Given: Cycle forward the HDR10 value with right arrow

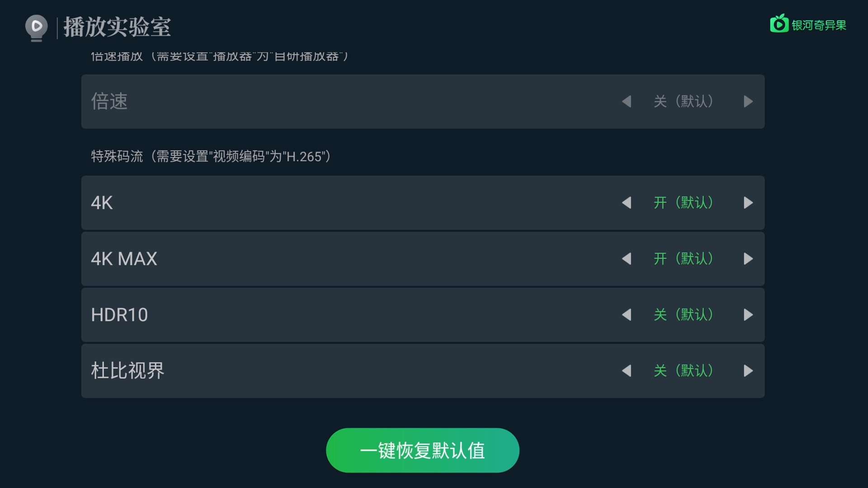Looking at the screenshot, I should tap(749, 315).
